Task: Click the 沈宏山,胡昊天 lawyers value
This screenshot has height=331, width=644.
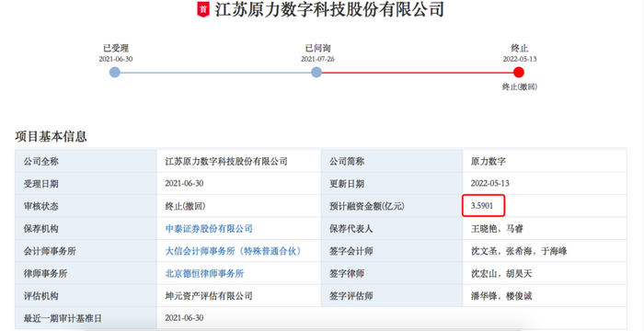Action: pyautogui.click(x=501, y=273)
